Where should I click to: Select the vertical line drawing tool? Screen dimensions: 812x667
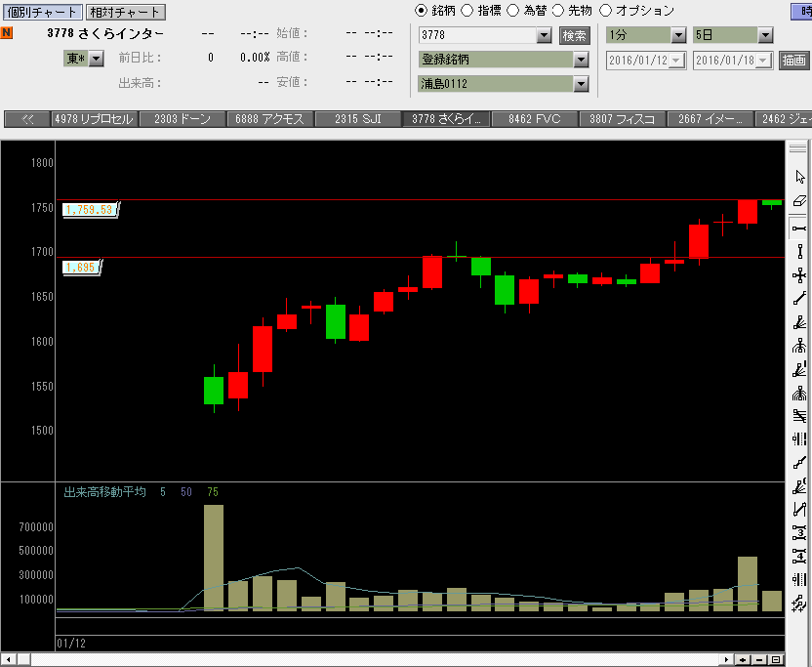click(x=799, y=251)
